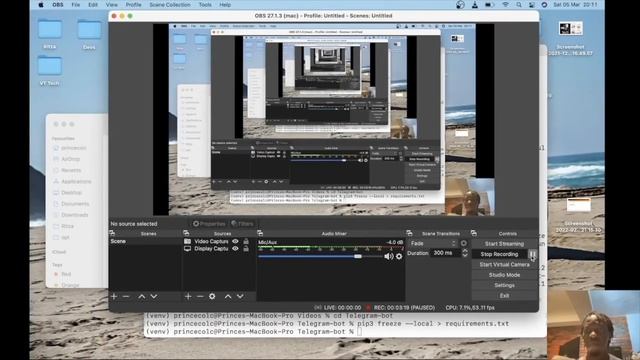Click the Start Streaming button
The image size is (640, 360).
tap(504, 244)
